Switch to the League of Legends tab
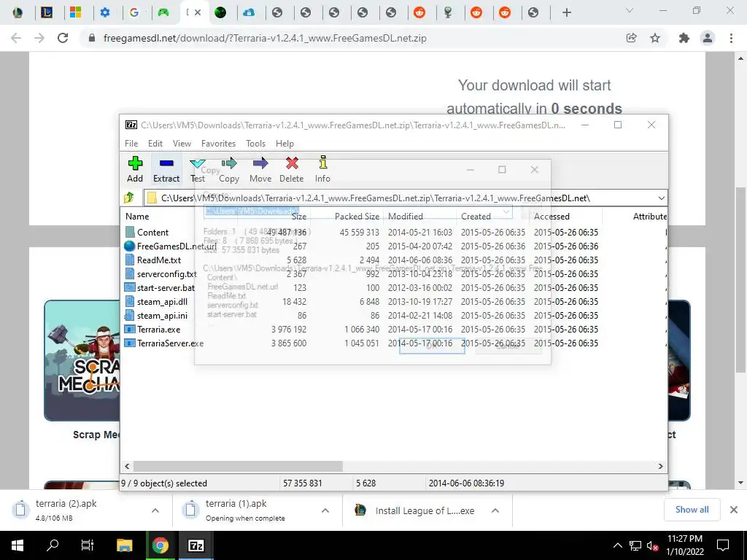 tap(46, 12)
